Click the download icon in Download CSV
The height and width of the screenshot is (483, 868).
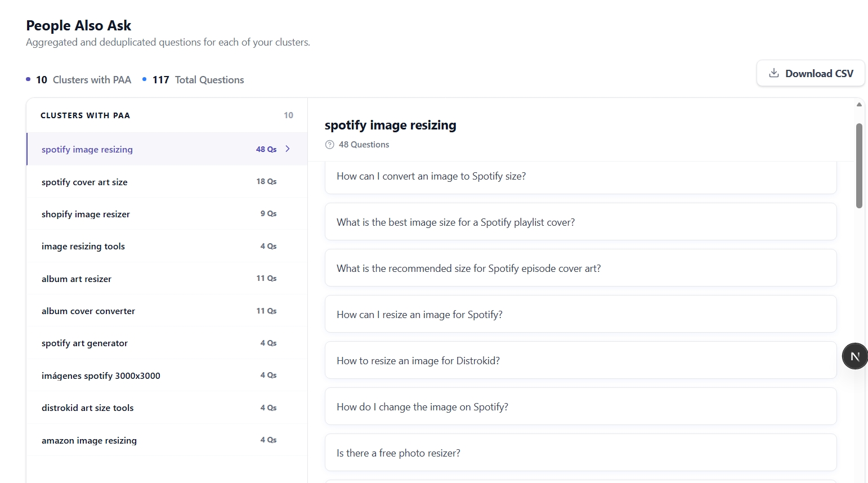[774, 73]
